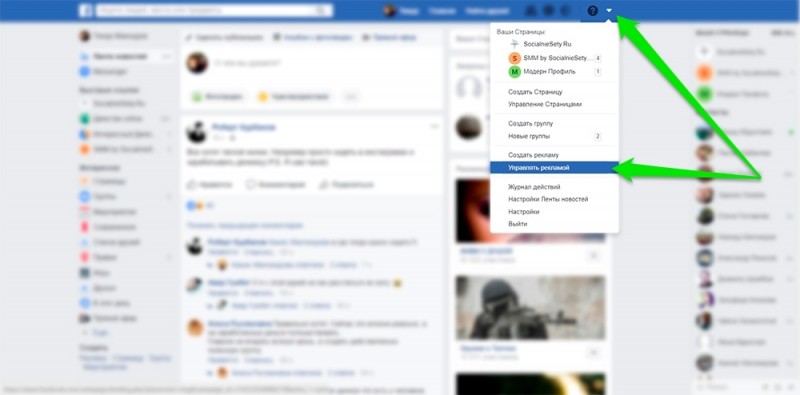Open the SocialnieSety.Ru page
The image size is (800, 395).
click(x=547, y=44)
